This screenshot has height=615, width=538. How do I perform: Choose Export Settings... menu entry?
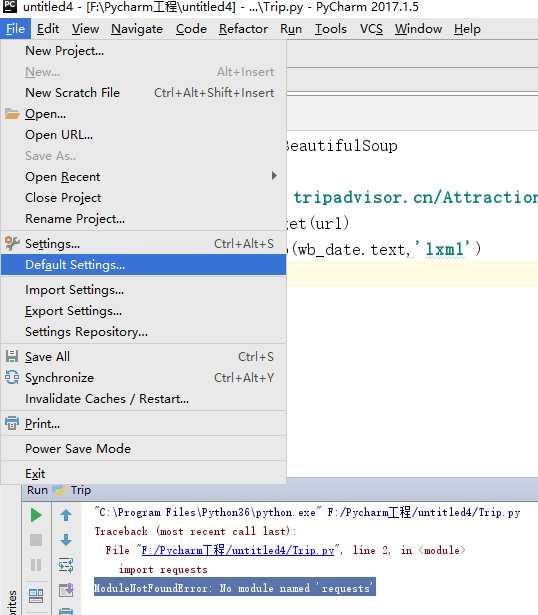click(144, 311)
